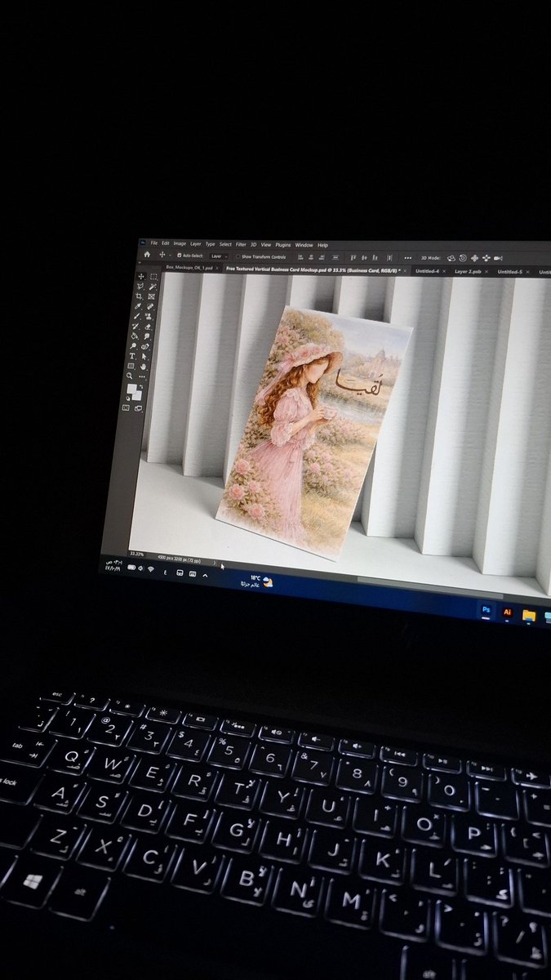Select the Type tool
The width and height of the screenshot is (551, 980).
tap(132, 355)
